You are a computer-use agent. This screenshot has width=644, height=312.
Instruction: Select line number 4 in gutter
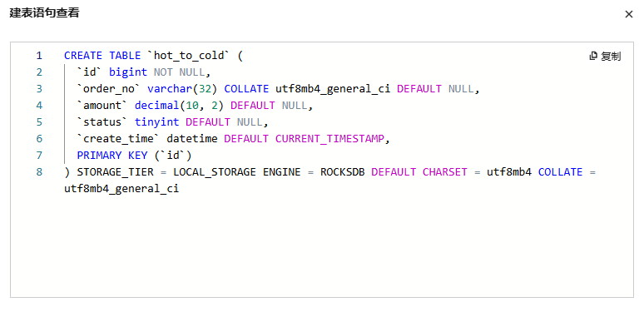click(39, 106)
